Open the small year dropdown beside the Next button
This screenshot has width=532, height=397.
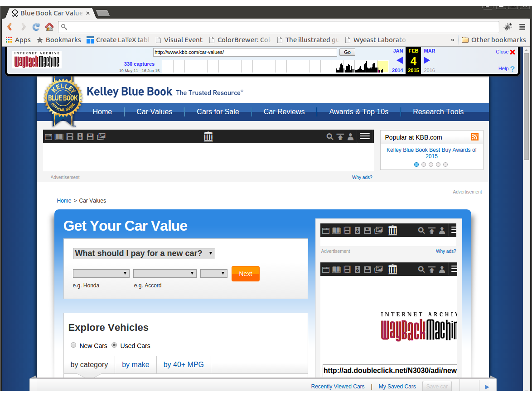pos(214,273)
